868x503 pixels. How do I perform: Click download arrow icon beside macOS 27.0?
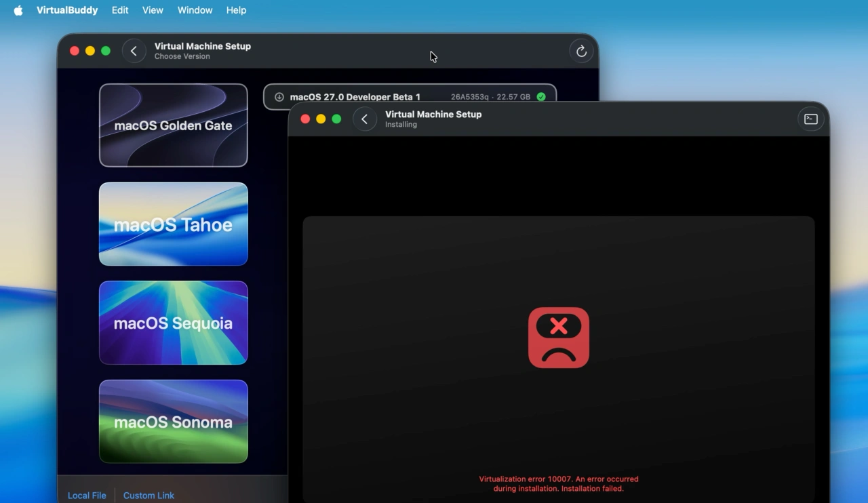[x=279, y=97]
